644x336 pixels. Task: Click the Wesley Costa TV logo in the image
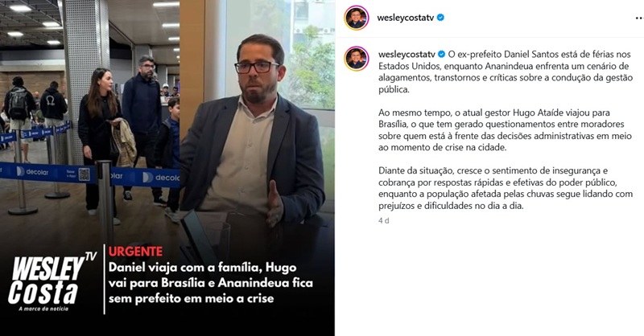point(52,281)
